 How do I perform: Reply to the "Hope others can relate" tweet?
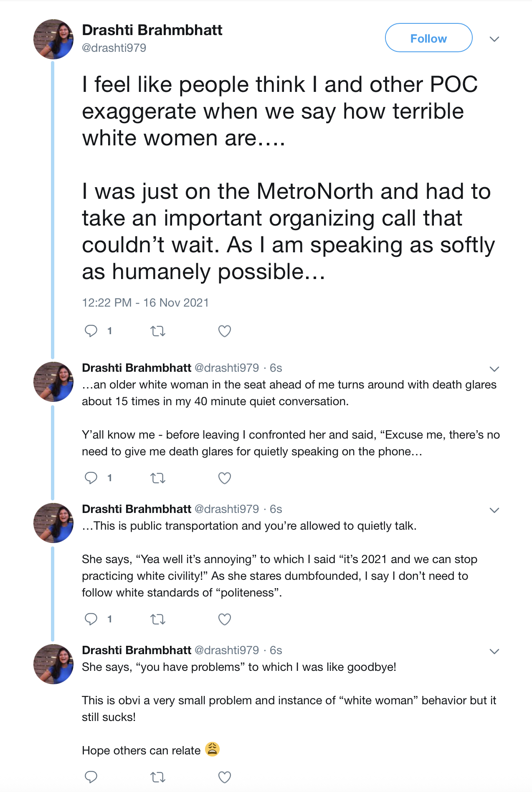91,777
